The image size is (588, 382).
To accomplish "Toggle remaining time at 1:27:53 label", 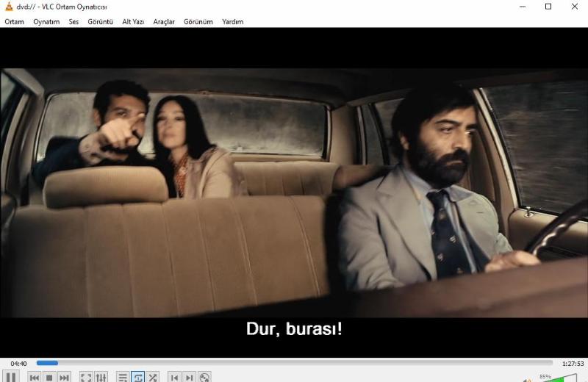I will (x=573, y=363).
